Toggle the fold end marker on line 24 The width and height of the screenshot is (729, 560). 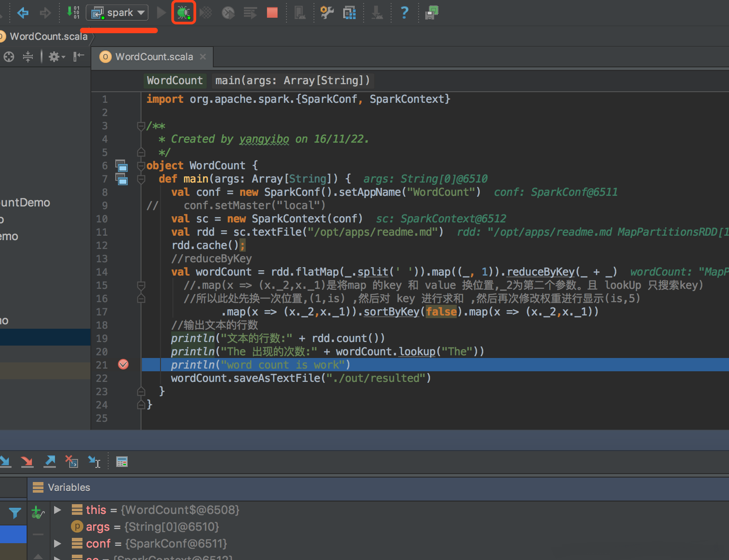click(141, 404)
